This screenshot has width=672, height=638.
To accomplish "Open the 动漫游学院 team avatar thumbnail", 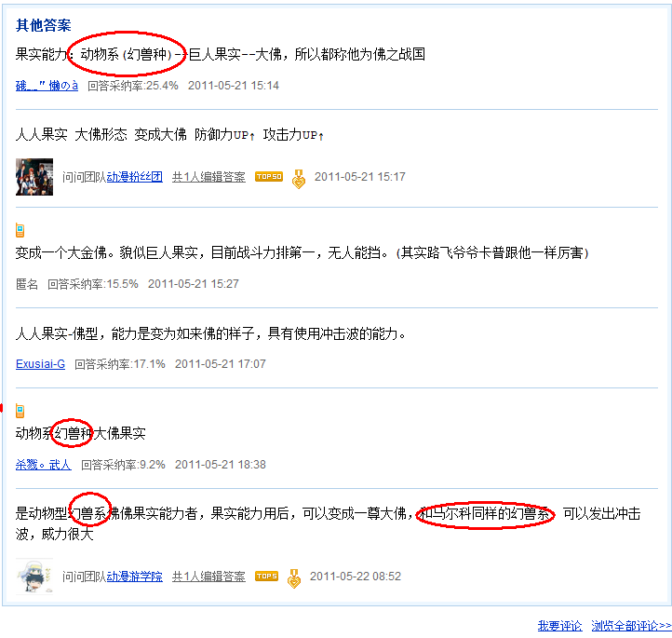I will 34,577.
